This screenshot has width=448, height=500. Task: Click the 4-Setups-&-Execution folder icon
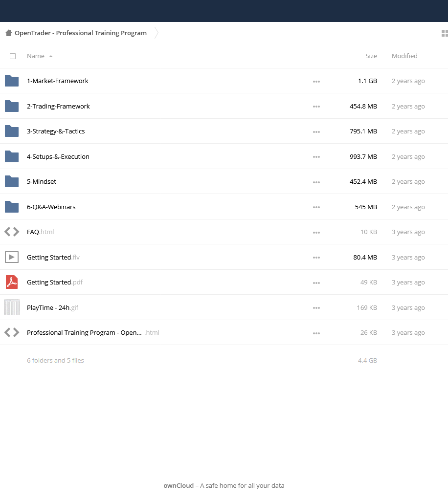pos(12,156)
